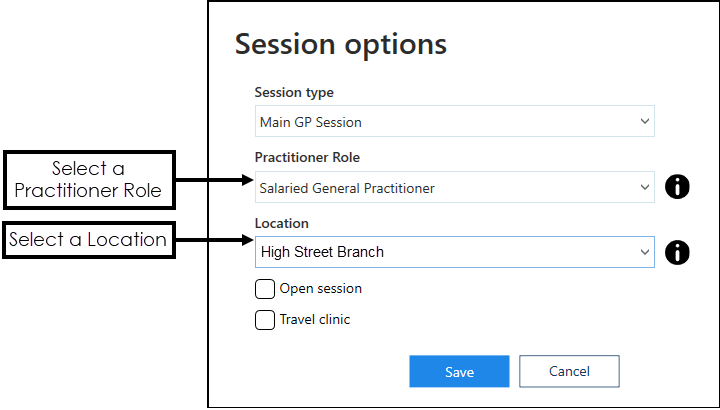Click the 'Open session' label text
The height and width of the screenshot is (410, 720).
tap(320, 289)
